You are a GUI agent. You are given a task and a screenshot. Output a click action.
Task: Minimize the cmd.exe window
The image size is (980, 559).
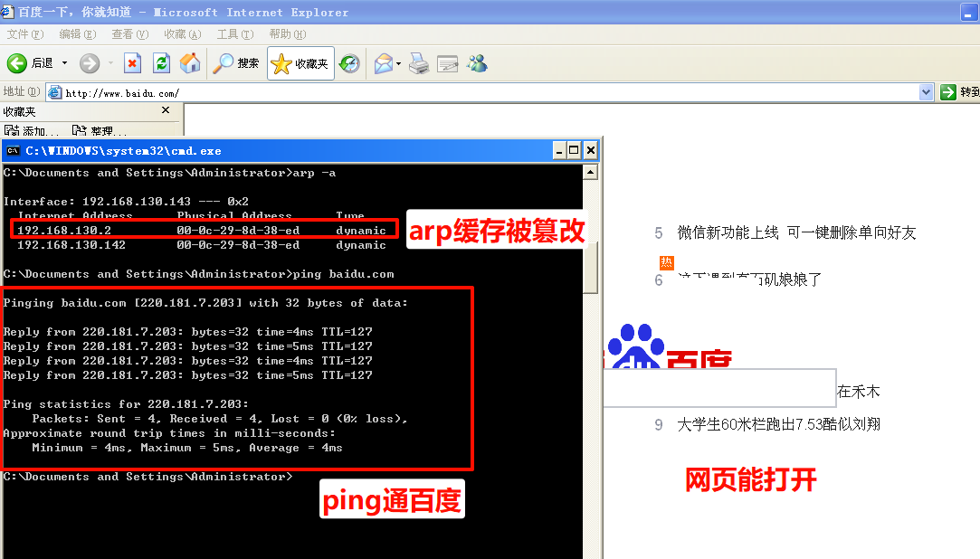coord(559,150)
